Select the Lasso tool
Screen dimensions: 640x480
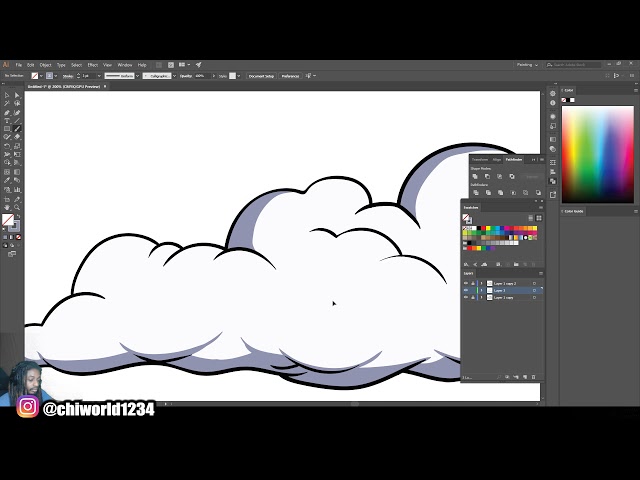point(17,104)
